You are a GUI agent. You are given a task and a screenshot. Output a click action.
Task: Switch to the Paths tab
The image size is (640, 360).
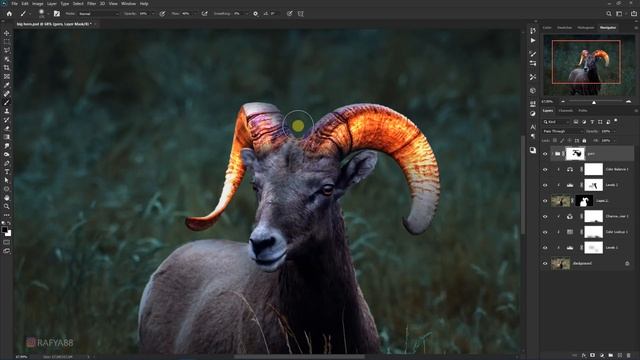pos(583,111)
